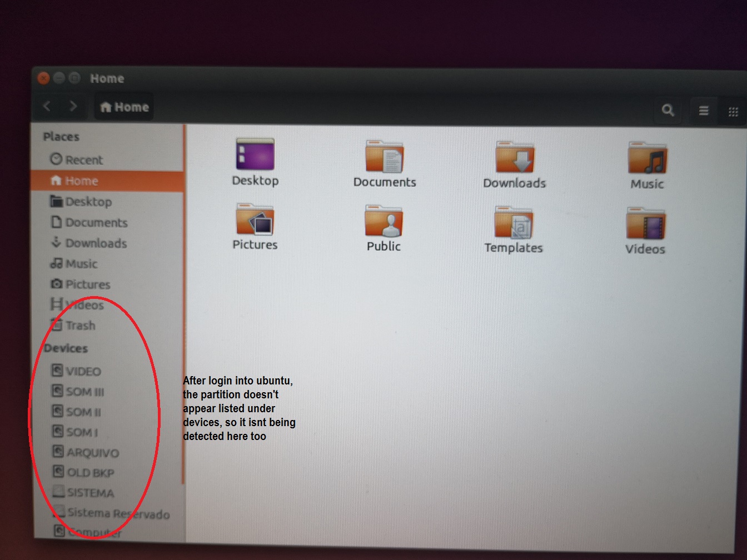Open the OLD BKP device

[107, 472]
